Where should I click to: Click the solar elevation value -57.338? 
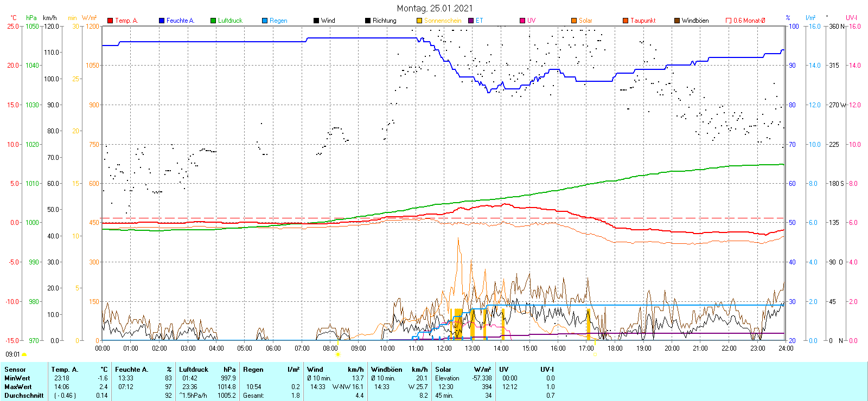(482, 378)
